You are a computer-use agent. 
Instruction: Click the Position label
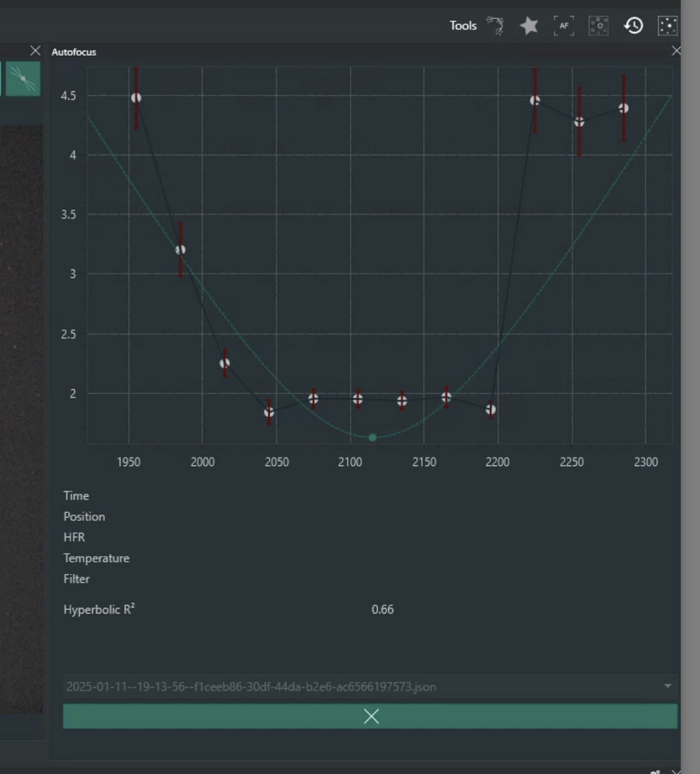tap(84, 516)
